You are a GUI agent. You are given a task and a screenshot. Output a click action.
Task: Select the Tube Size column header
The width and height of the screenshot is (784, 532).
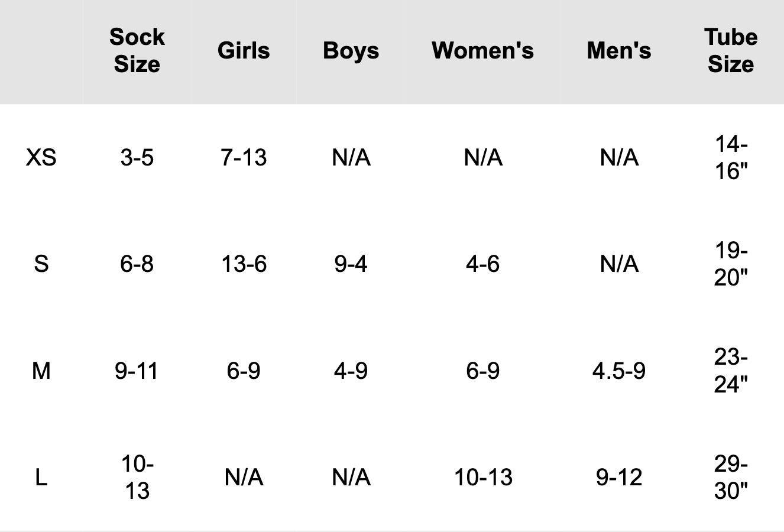731,51
